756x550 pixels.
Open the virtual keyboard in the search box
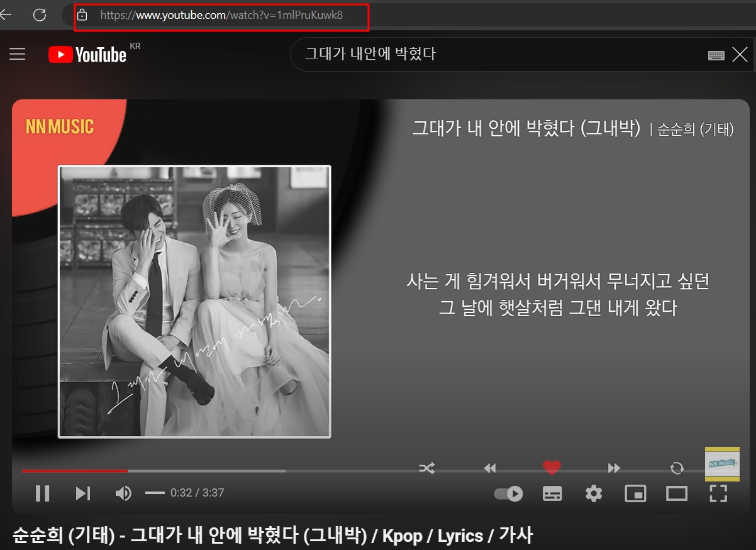coord(716,55)
